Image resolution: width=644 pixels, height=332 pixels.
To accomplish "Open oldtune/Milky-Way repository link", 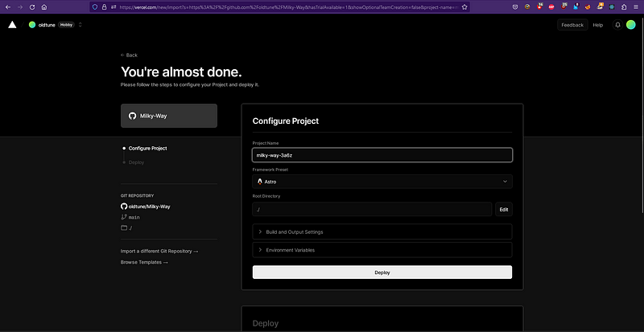I will pyautogui.click(x=149, y=207).
